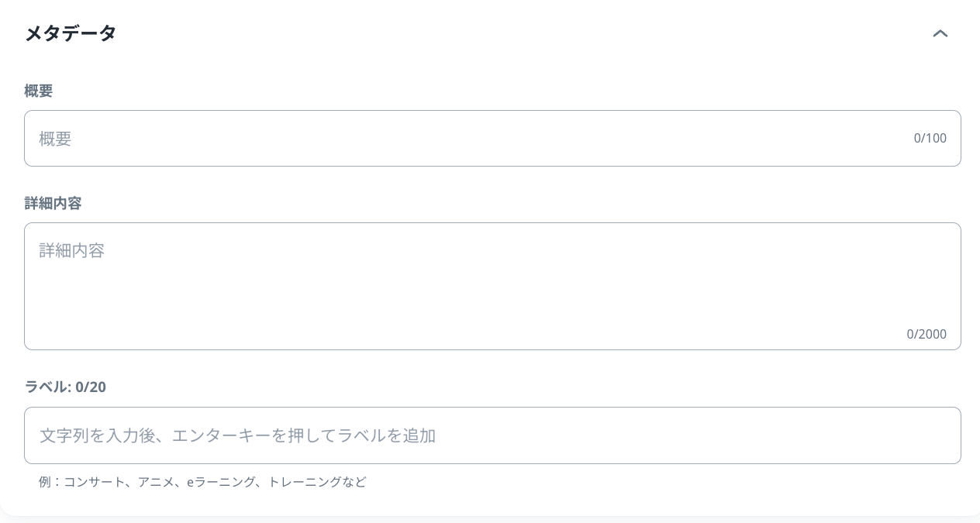
Task: Click the 0/100 character counter
Action: click(x=930, y=138)
